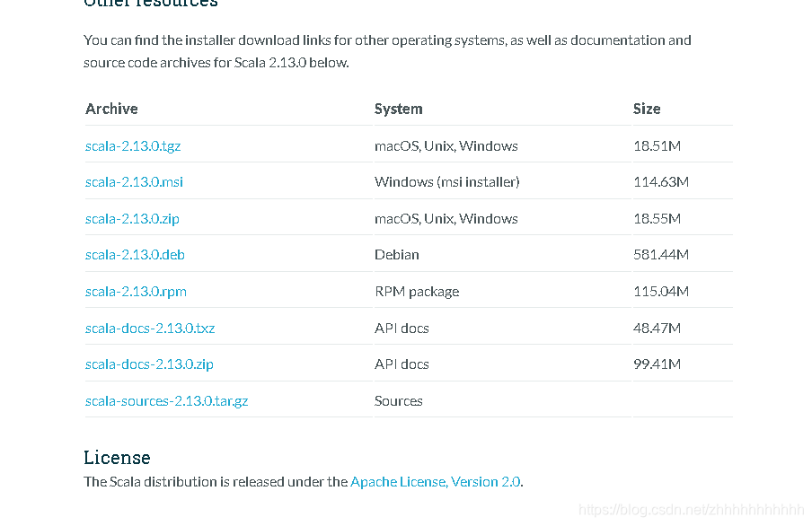Click the blog.csdn.net watermark text
The height and width of the screenshot is (526, 812).
coord(692,510)
